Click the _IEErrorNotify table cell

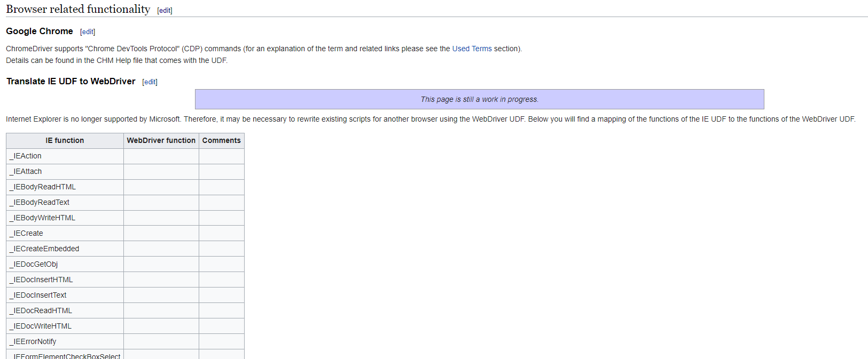pyautogui.click(x=65, y=342)
